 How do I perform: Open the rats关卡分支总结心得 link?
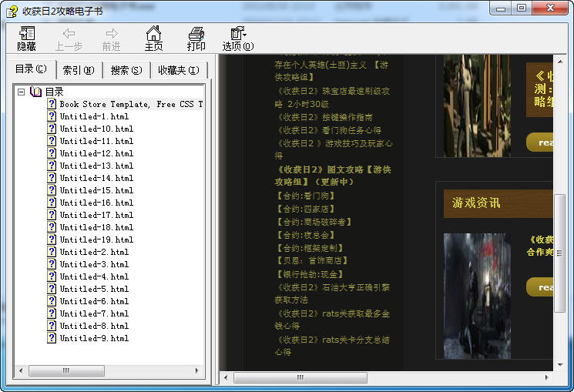click(x=332, y=346)
